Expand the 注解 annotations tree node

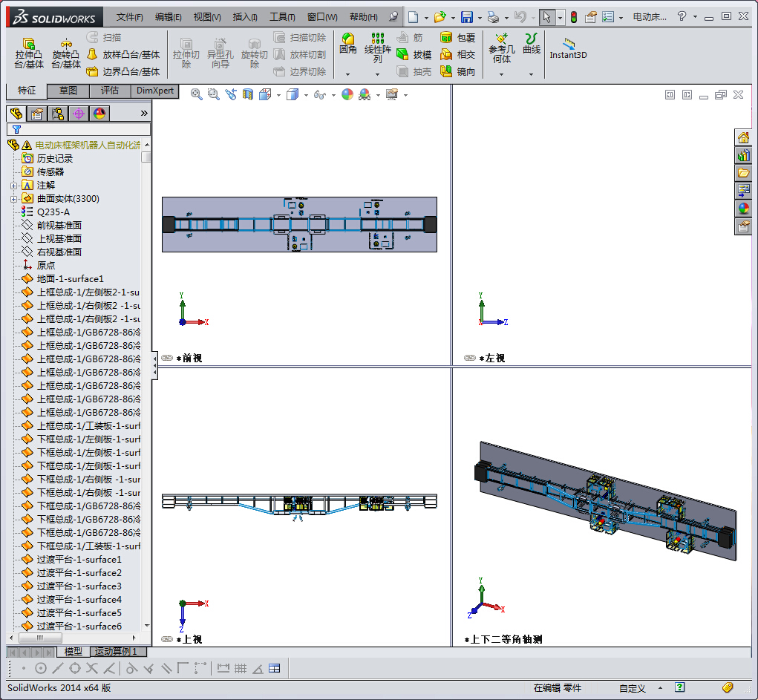point(13,185)
